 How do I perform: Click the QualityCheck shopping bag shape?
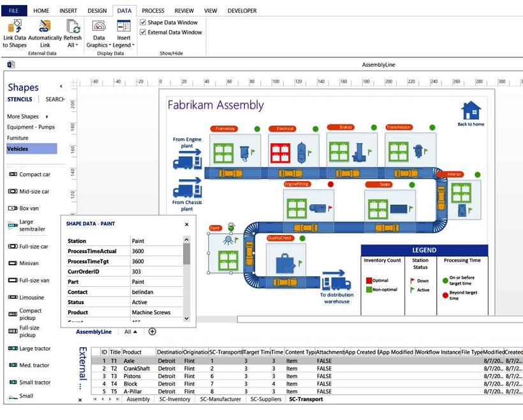[x=286, y=264]
